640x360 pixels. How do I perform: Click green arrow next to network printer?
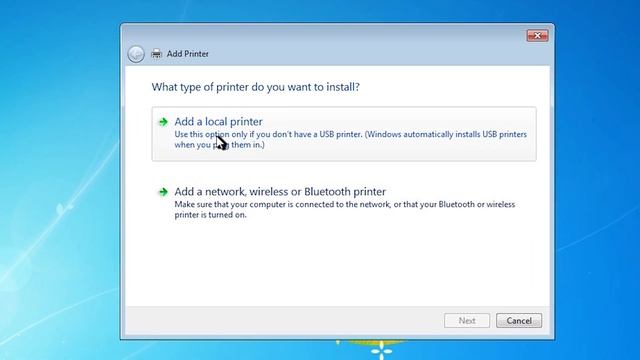click(163, 192)
